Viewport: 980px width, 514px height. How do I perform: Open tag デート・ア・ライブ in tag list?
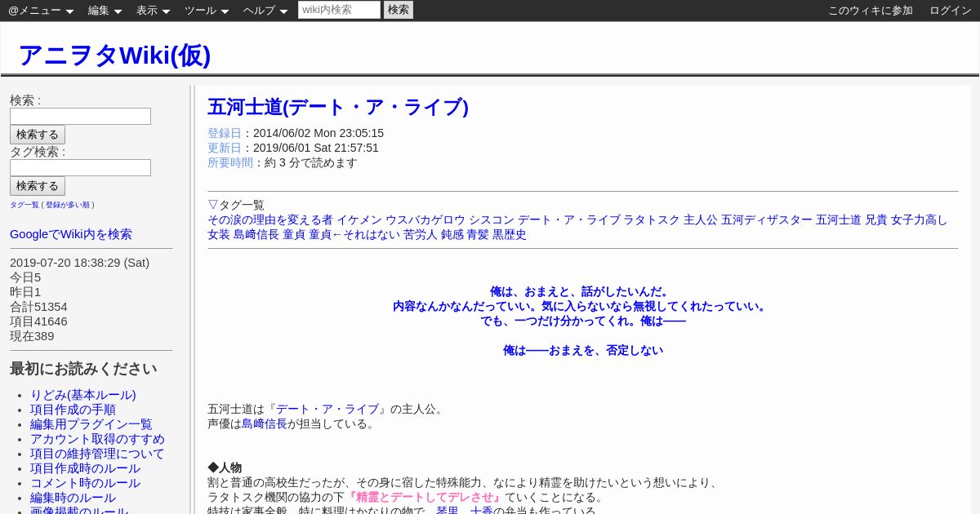pos(569,219)
